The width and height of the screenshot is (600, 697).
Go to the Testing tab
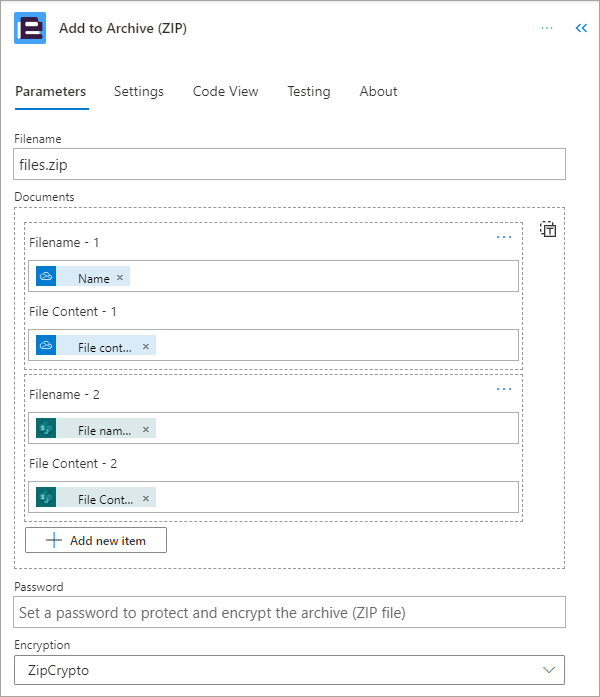tap(309, 91)
